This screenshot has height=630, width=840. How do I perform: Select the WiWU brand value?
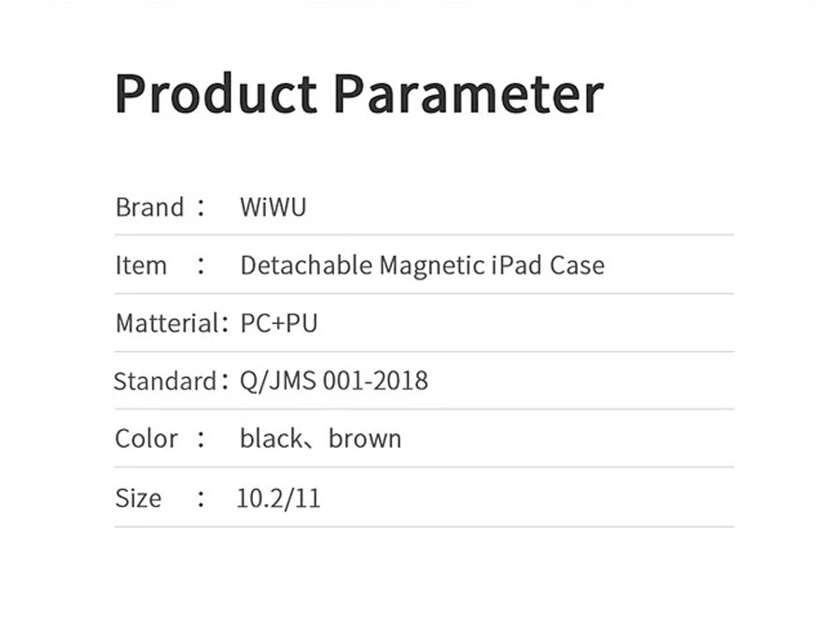tap(273, 207)
